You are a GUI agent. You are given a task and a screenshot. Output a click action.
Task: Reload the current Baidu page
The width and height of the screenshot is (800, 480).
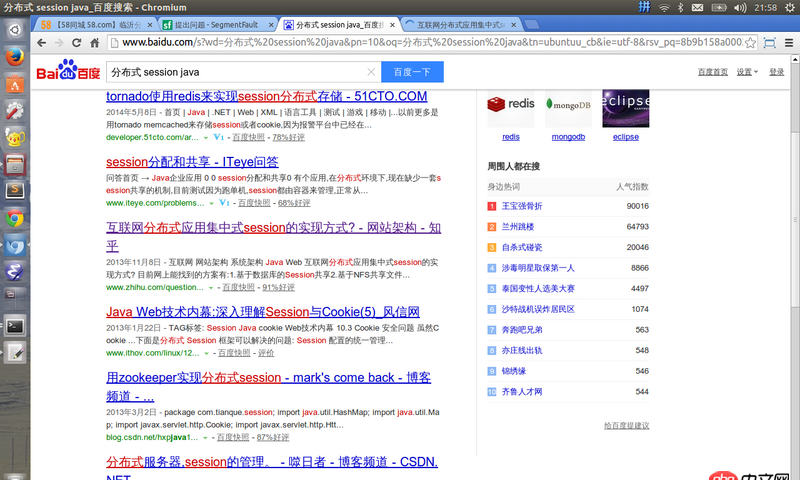[x=77, y=43]
